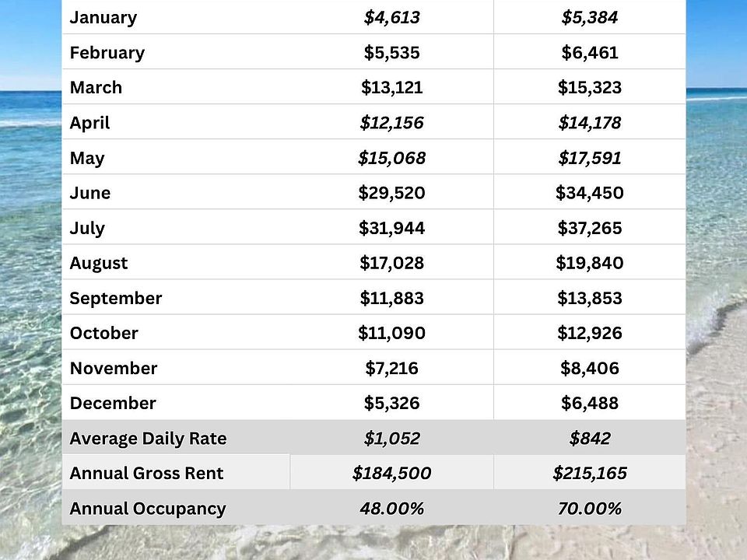Image resolution: width=747 pixels, height=560 pixels.
Task: Select the $5,326 December cell
Action: click(x=391, y=403)
